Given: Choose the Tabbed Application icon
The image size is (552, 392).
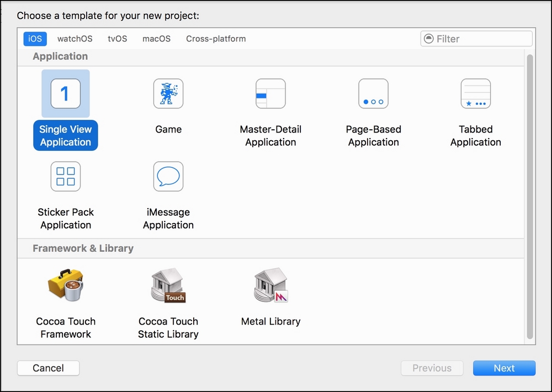Looking at the screenshot, I should (x=476, y=93).
